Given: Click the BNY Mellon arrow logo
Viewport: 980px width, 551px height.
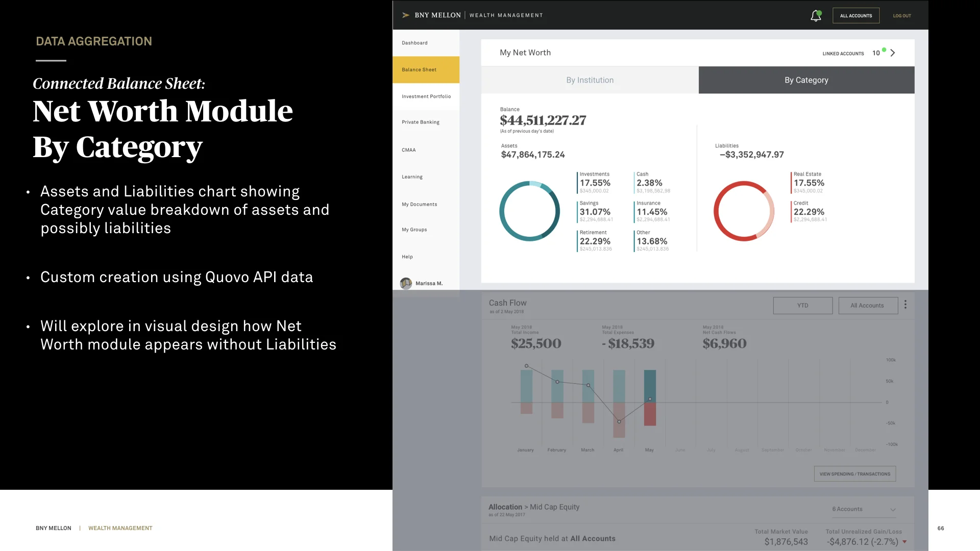Looking at the screenshot, I should click(406, 15).
